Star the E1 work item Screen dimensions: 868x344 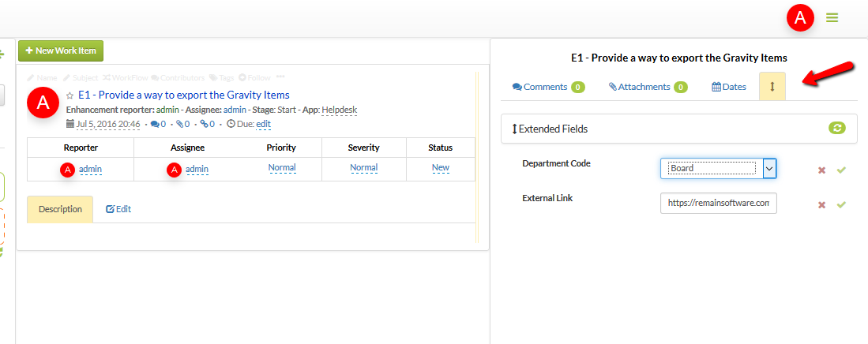[70, 95]
